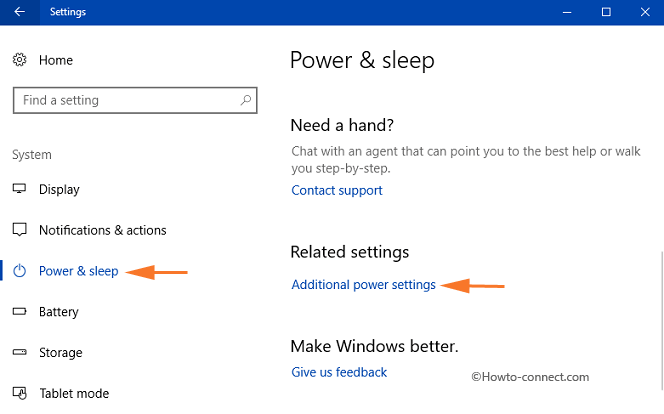Viewport: 664px width, 414px height.
Task: Click the magnifier icon in search box
Action: [245, 100]
